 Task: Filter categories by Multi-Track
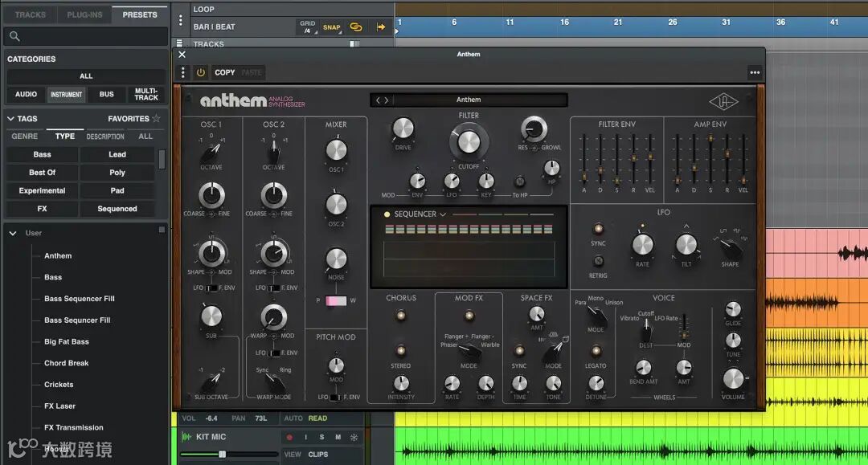coord(146,95)
